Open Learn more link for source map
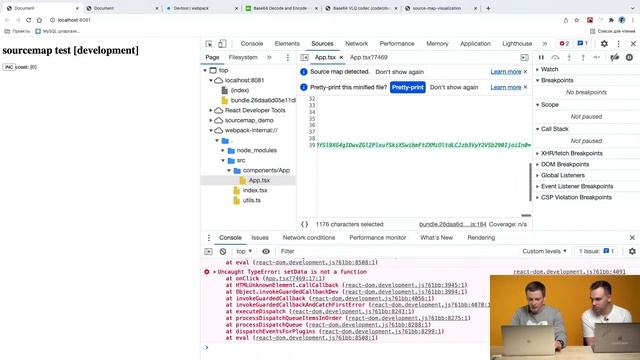This screenshot has height=360, width=640. [x=506, y=72]
